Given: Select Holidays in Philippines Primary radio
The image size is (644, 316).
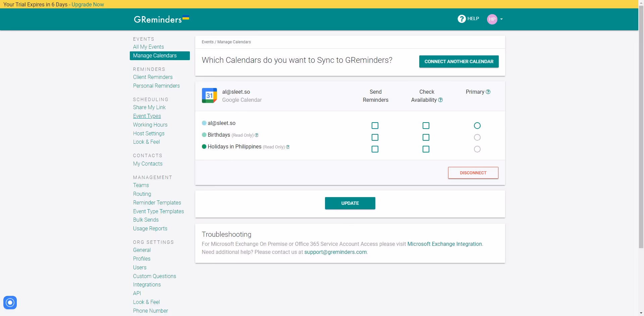Looking at the screenshot, I should (477, 149).
